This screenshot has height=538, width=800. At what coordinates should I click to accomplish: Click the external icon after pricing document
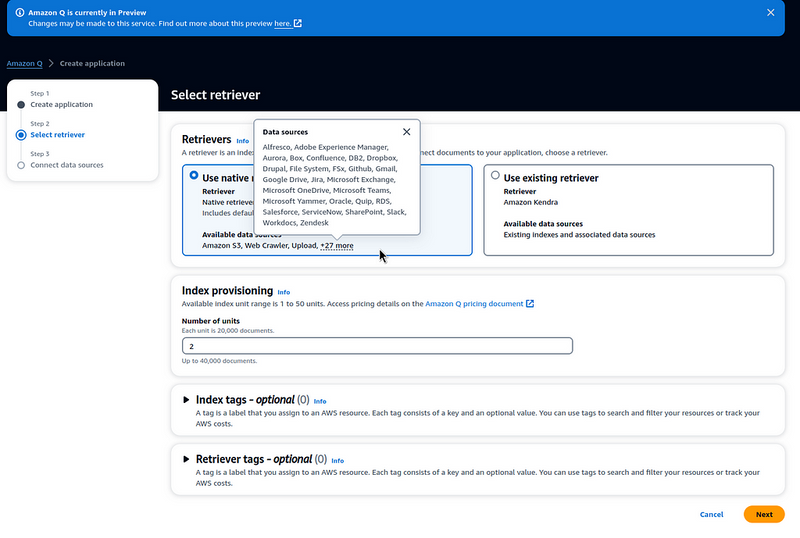(x=530, y=304)
